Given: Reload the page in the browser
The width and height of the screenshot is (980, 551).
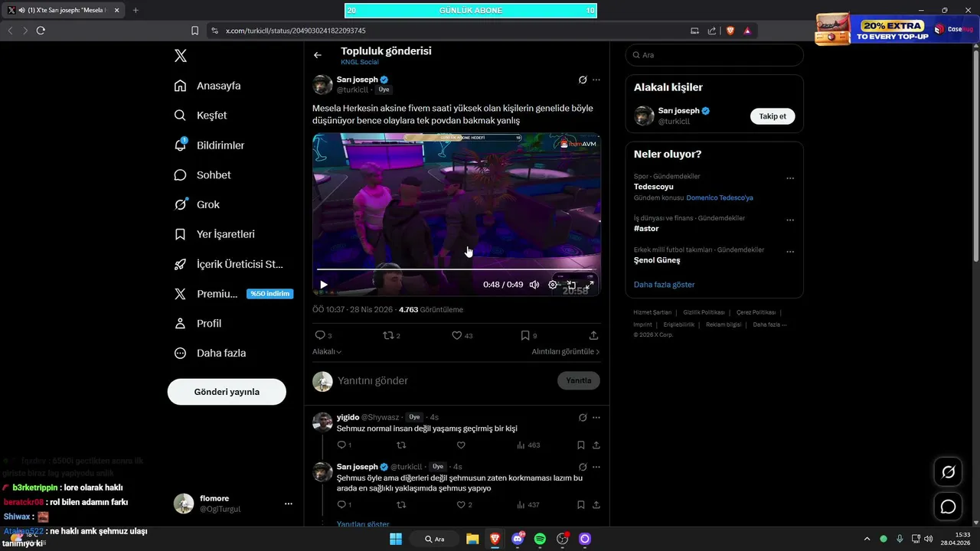Looking at the screenshot, I should [x=41, y=31].
